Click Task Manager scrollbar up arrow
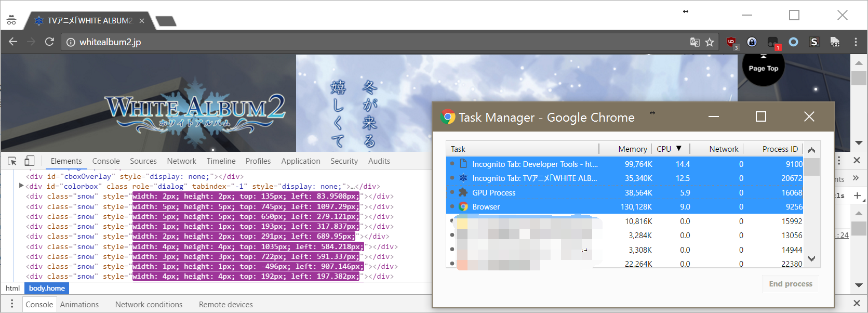This screenshot has width=868, height=313. coord(812,150)
